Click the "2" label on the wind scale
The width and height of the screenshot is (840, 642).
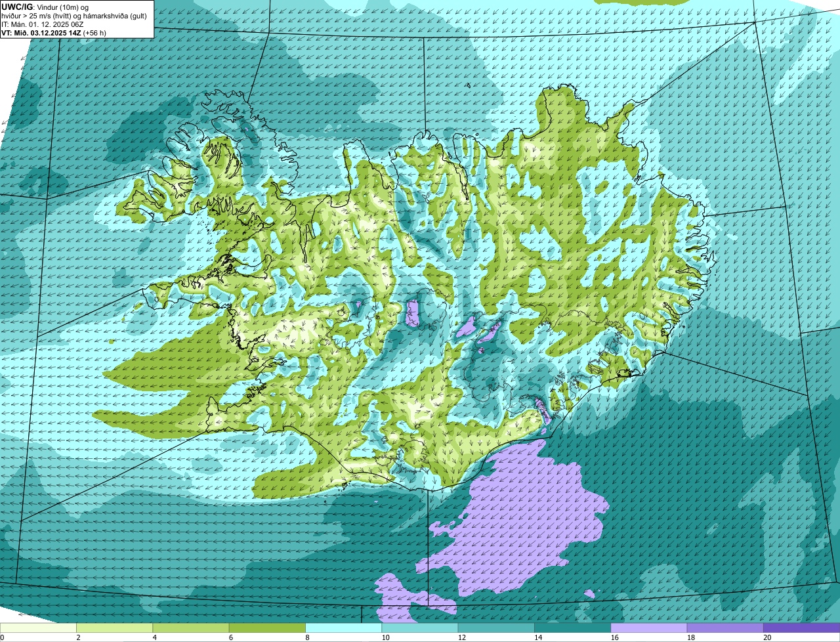[x=78, y=637]
